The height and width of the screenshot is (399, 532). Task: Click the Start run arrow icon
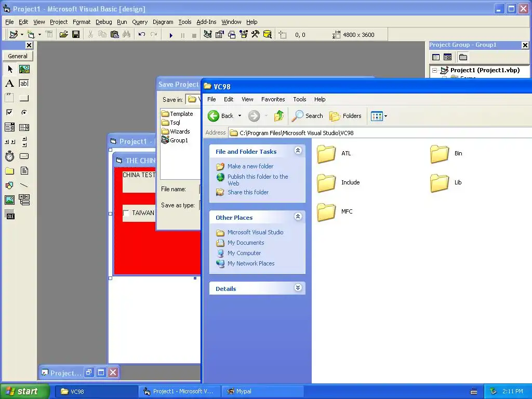pyautogui.click(x=171, y=35)
